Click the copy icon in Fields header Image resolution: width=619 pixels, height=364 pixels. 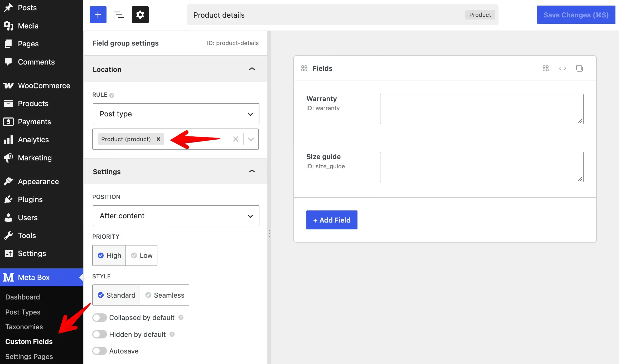(x=579, y=68)
